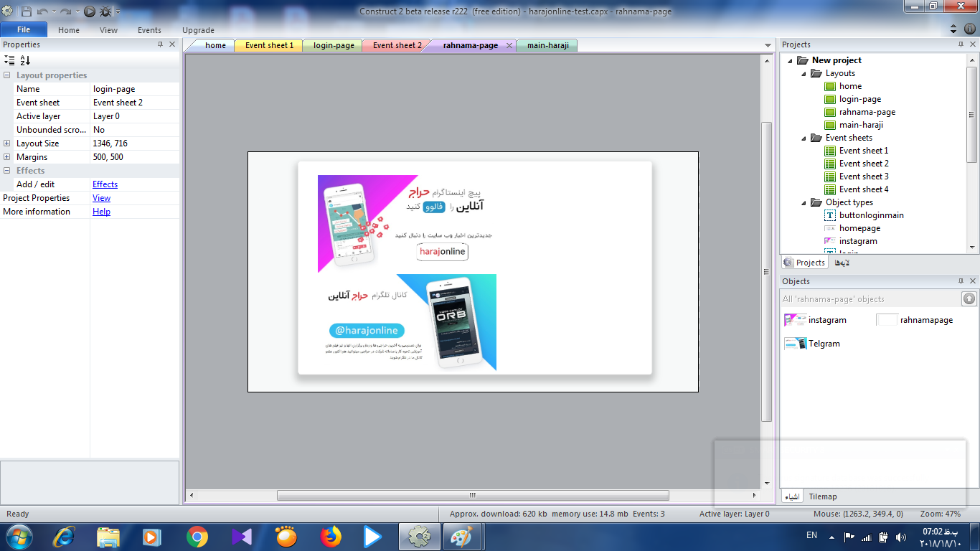
Task: Open Google Chrome from taskbar
Action: pos(197,537)
